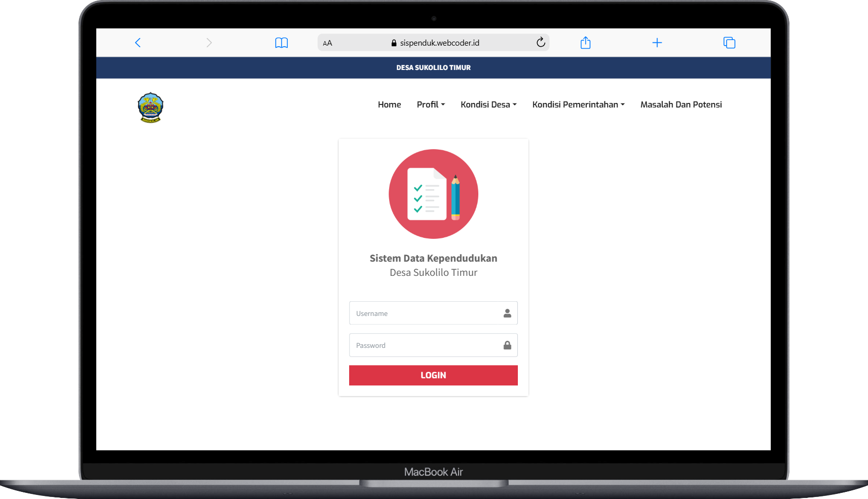This screenshot has height=499, width=868.
Task: Click the lock icon in Password field
Action: pyautogui.click(x=507, y=345)
